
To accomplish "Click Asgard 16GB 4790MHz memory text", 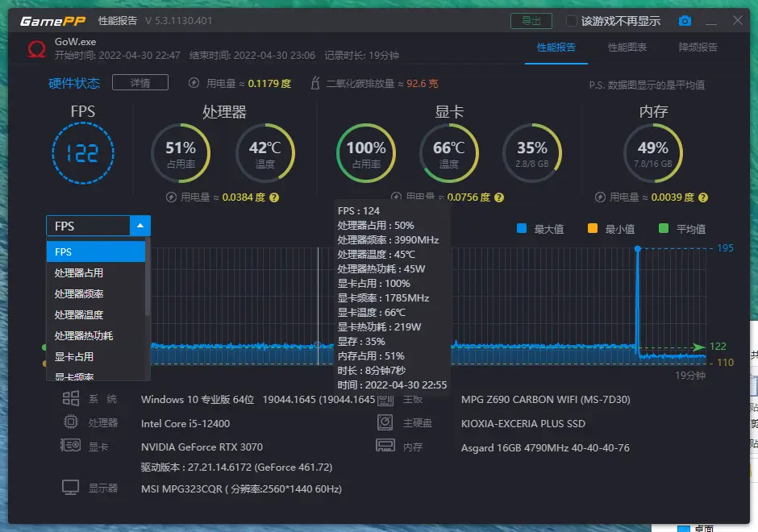I will pos(545,448).
